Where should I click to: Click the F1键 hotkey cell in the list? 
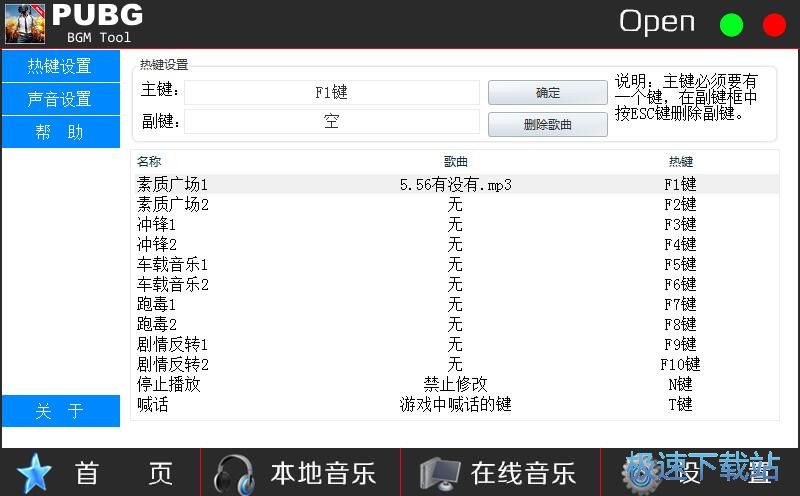681,184
